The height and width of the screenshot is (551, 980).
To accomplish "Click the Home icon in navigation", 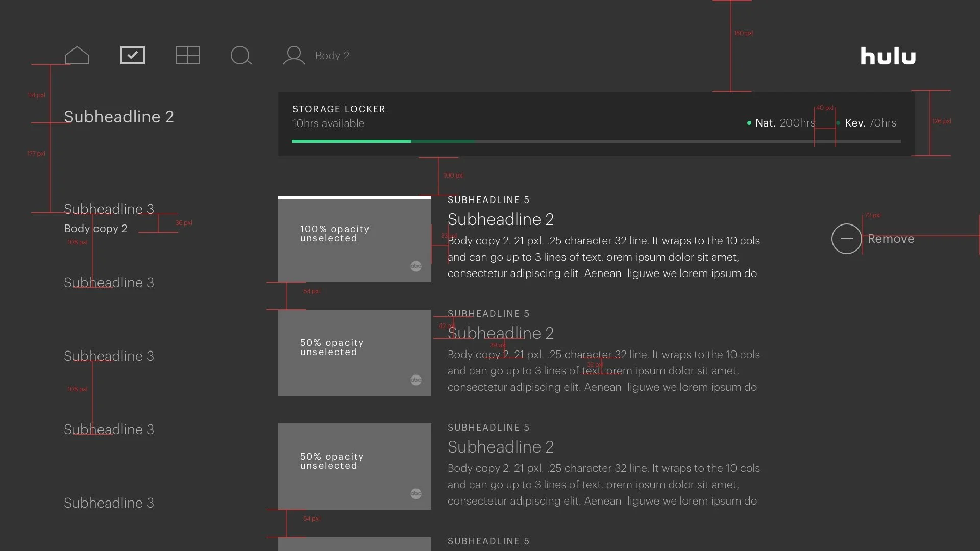I will (x=77, y=55).
